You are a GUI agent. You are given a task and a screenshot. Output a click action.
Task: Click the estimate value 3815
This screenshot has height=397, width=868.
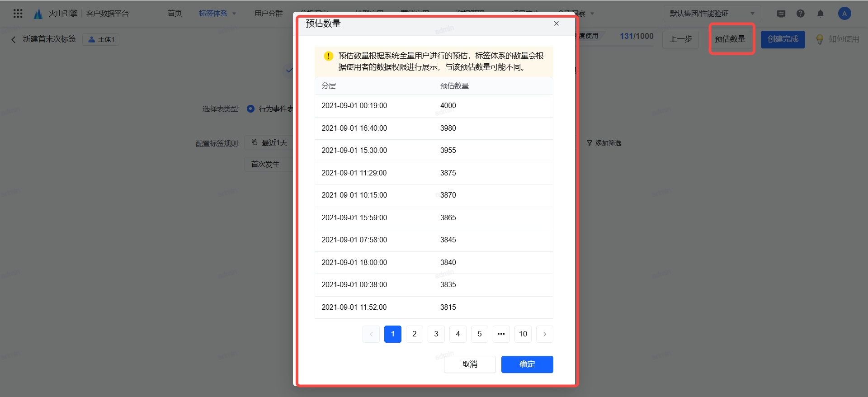[x=448, y=307]
